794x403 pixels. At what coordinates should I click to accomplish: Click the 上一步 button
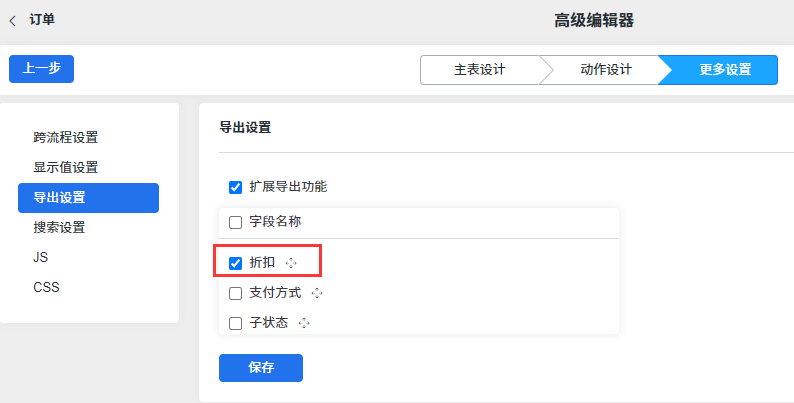(42, 69)
